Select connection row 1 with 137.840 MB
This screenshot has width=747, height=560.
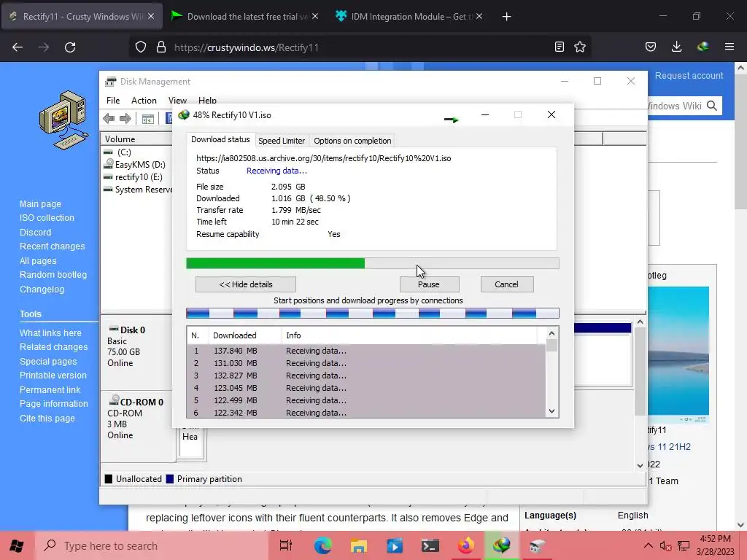pos(366,351)
